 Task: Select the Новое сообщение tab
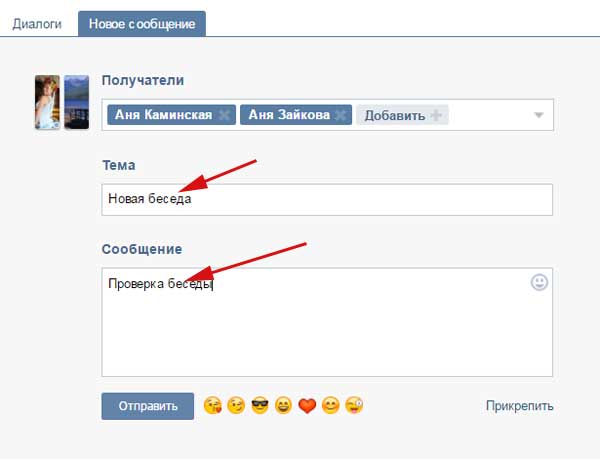coord(141,22)
